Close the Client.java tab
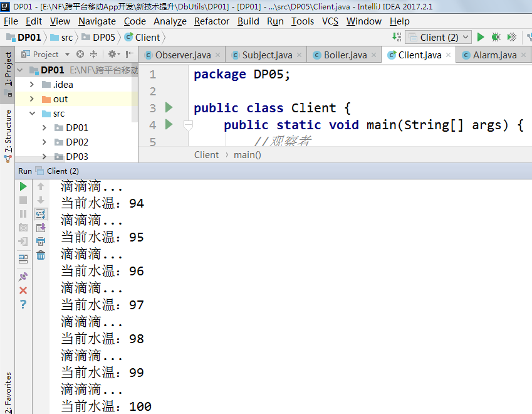 (x=448, y=55)
